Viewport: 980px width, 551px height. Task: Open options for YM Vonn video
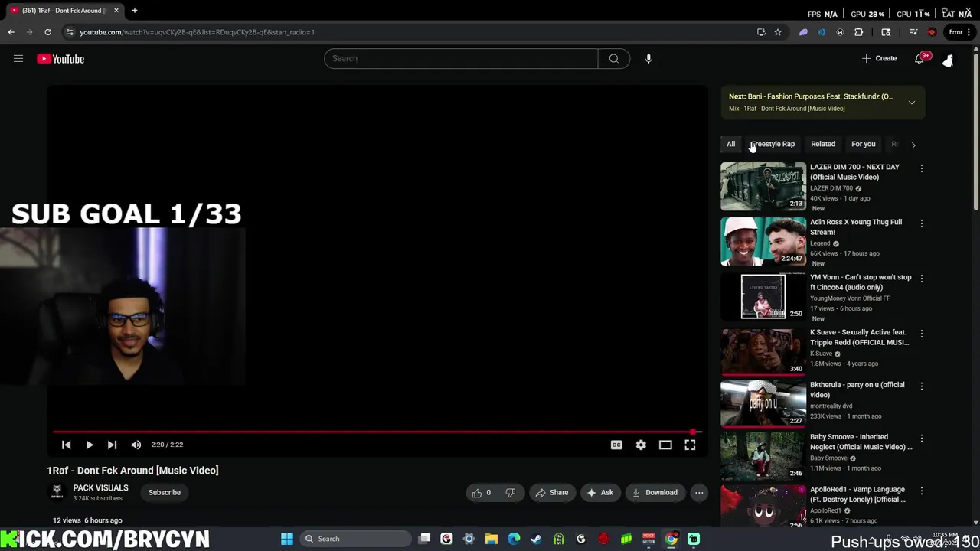pos(922,279)
